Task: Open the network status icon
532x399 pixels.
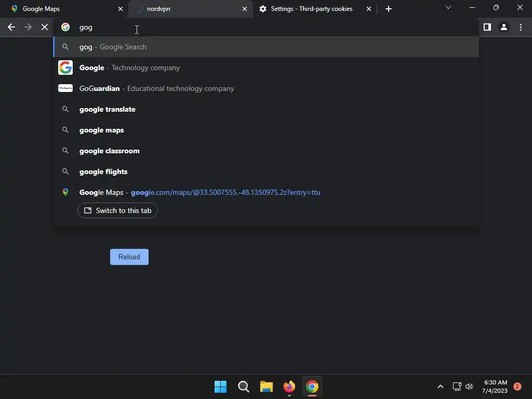Action: point(457,387)
